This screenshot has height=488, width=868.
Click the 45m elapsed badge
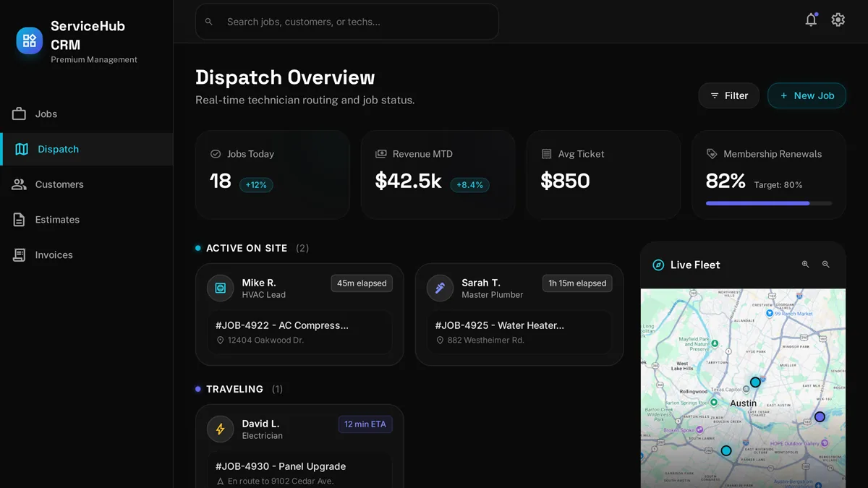tap(362, 283)
